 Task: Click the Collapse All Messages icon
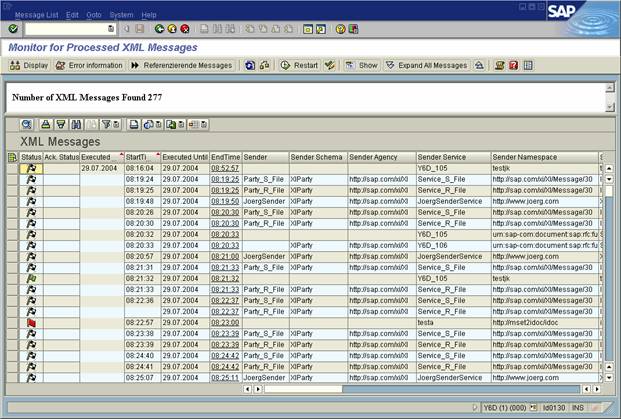pos(479,65)
